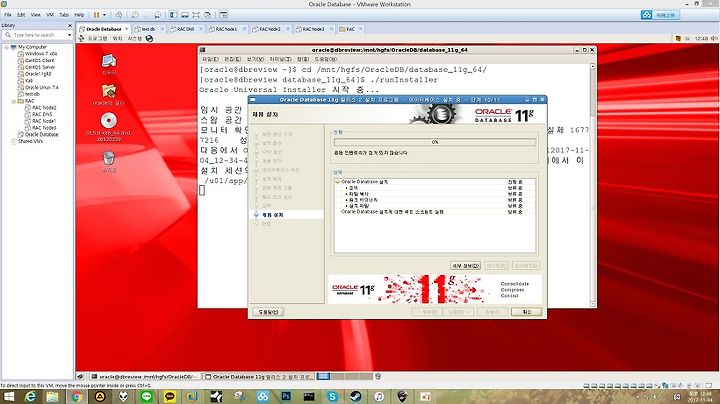The width and height of the screenshot is (720, 404).
Task: Select Oracle11gR2 in library tree
Action: [x=38, y=73]
